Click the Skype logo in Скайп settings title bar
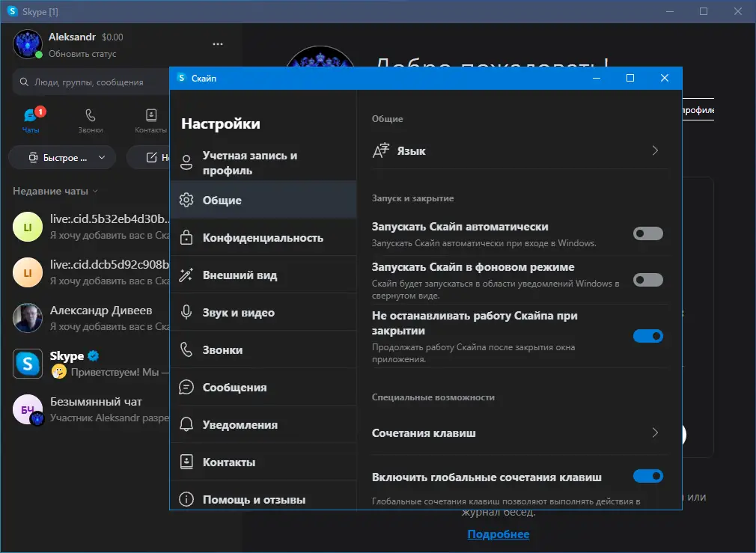Screen dimensions: 756x553 click(x=181, y=78)
